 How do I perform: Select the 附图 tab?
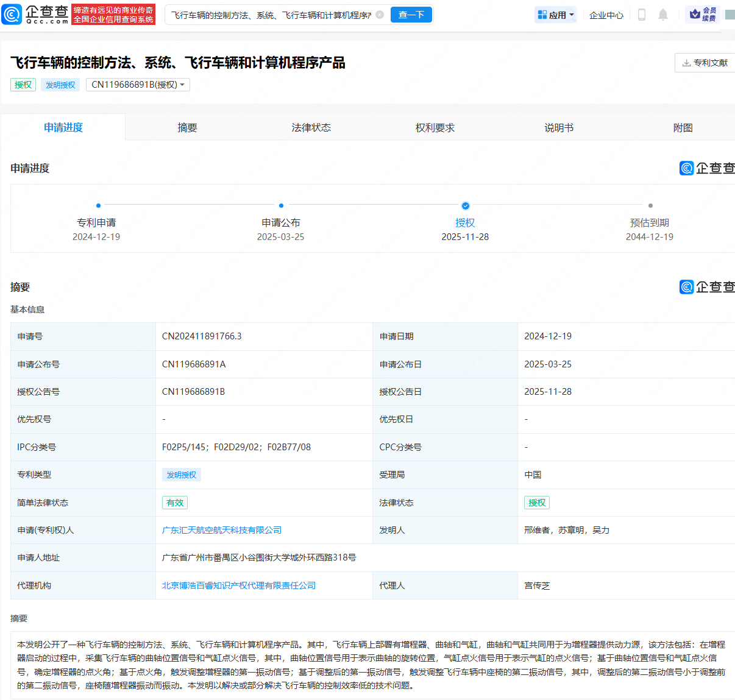coord(683,127)
